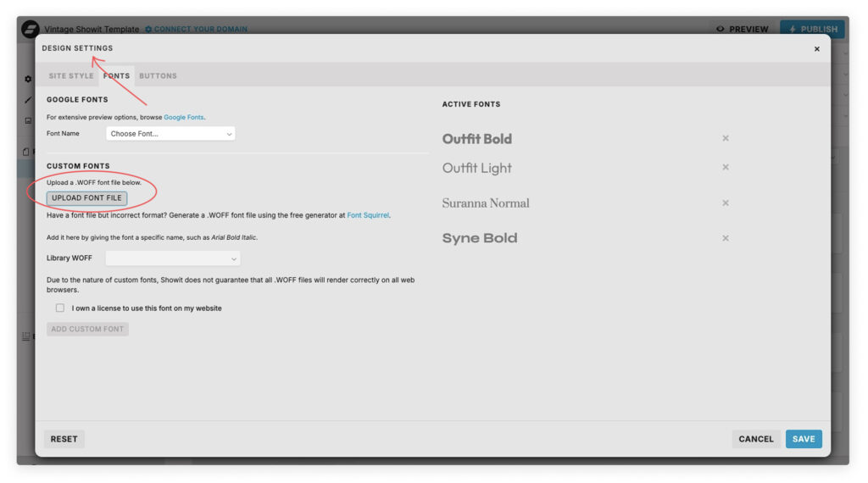Open the Font Name Choose Font dropdown
The width and height of the screenshot is (868, 483).
(170, 133)
